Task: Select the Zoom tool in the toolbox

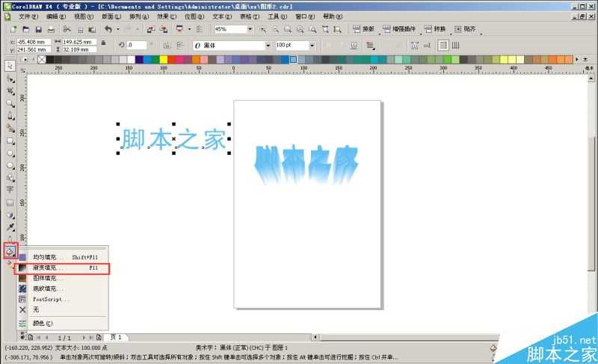Action: pos(10,103)
